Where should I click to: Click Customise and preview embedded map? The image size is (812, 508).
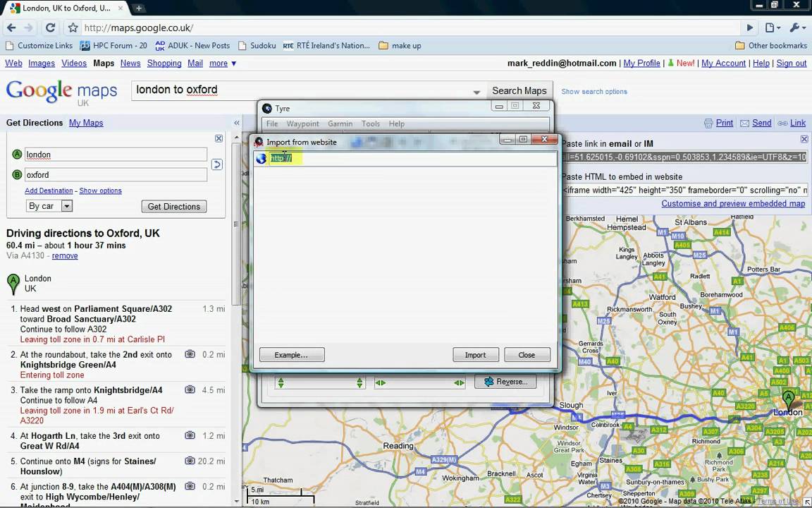tap(733, 204)
